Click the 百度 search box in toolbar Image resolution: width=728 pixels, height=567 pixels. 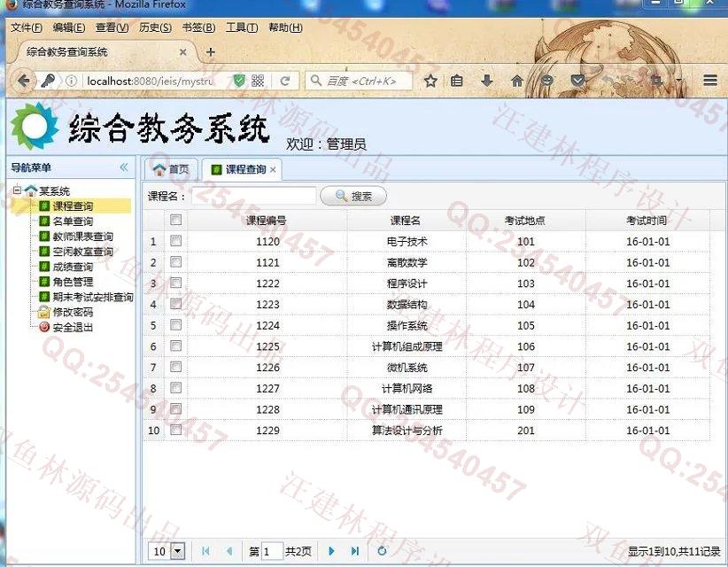point(359,81)
